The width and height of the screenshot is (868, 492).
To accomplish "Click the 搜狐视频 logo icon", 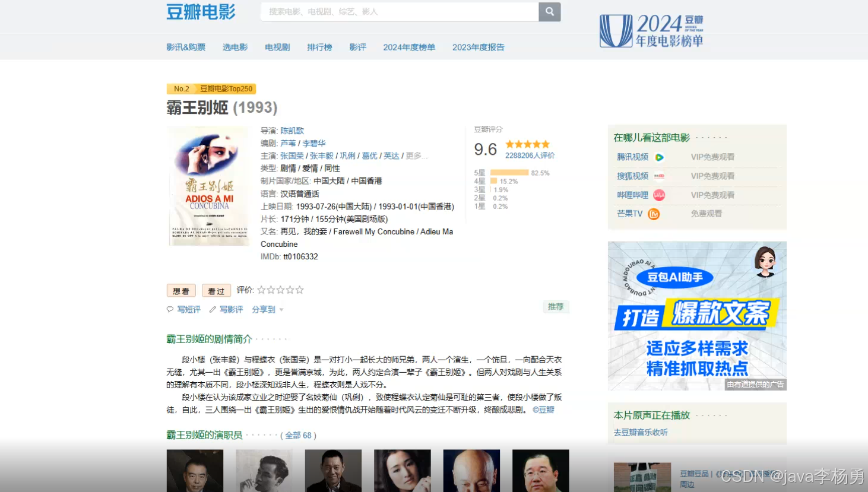I will point(659,176).
